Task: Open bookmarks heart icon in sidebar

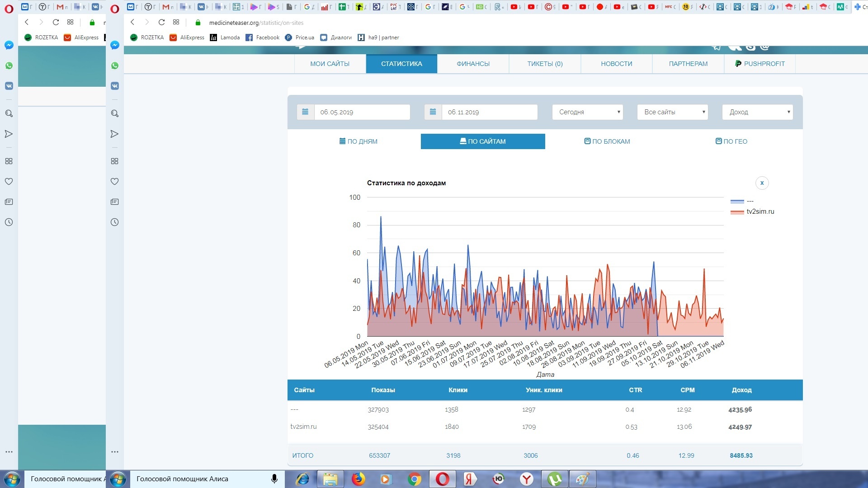Action: (115, 182)
